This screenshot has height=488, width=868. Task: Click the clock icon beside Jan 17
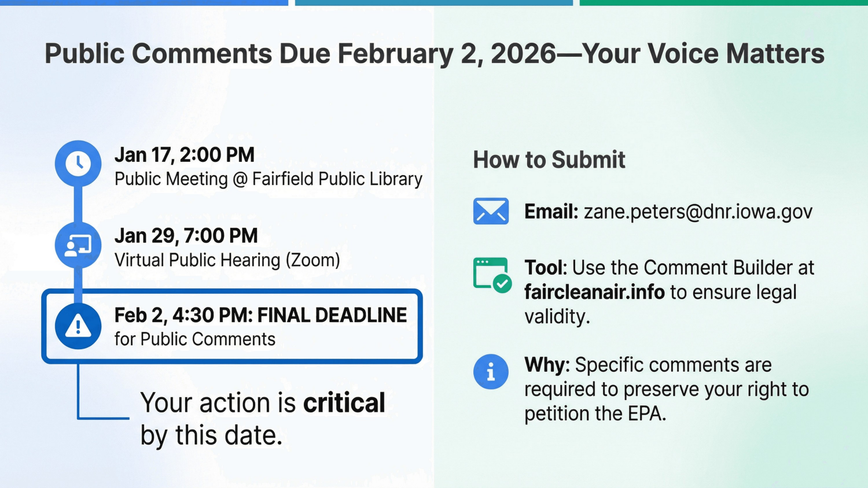click(78, 164)
